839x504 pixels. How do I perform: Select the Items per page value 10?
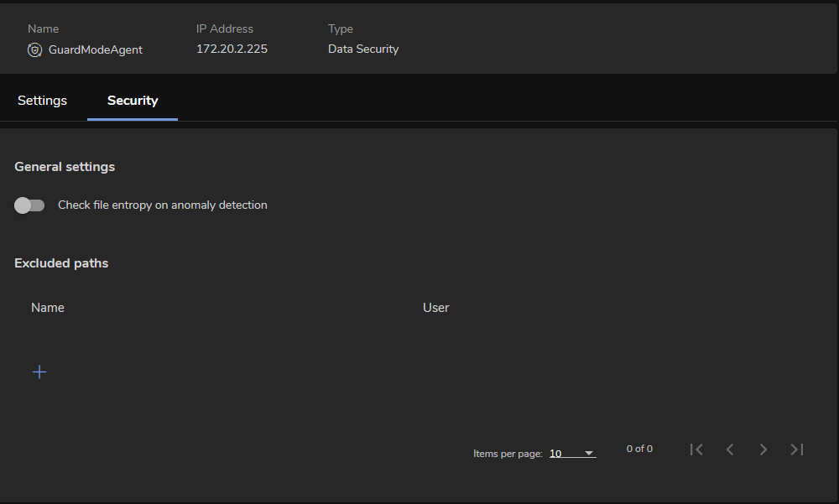click(556, 454)
